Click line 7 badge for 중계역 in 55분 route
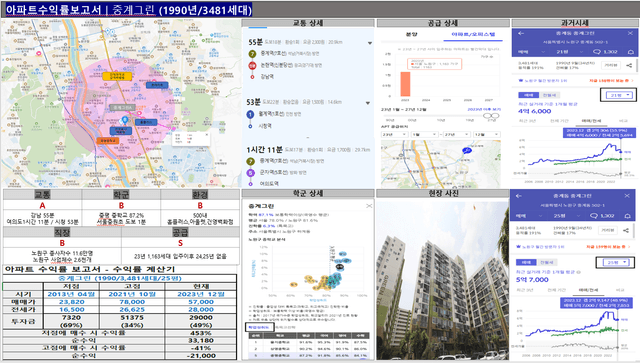Image resolution: width=640 pixels, height=363 pixels. (x=252, y=53)
